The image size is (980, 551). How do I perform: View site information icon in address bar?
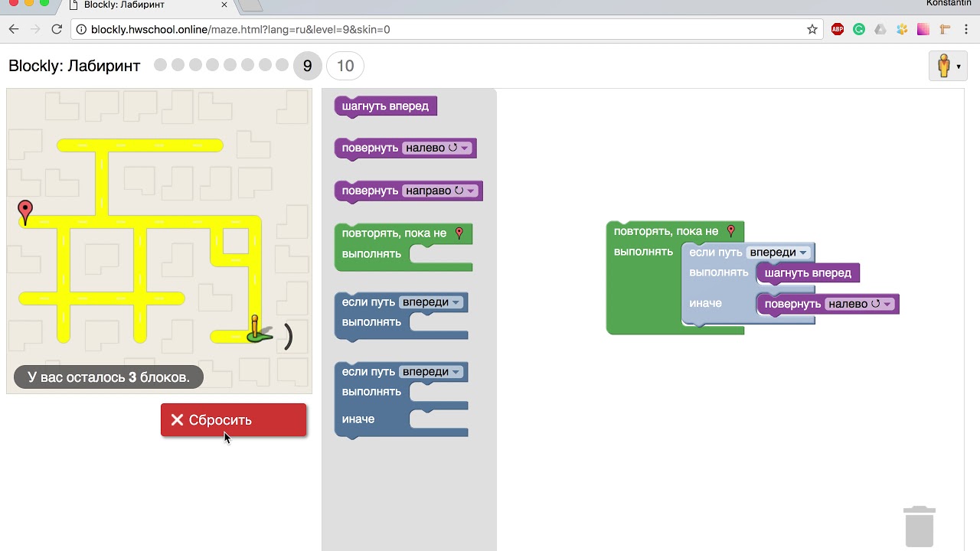(81, 30)
